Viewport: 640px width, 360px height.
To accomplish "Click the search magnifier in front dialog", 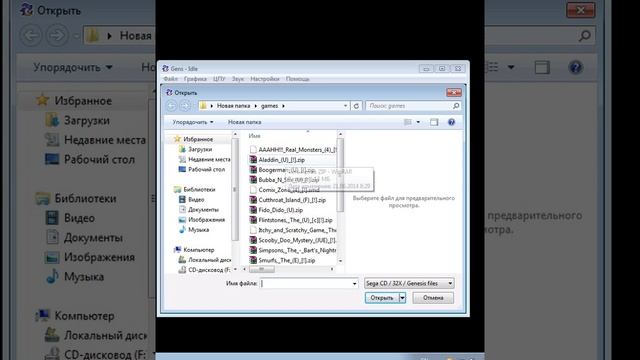I will pyautogui.click(x=456, y=106).
